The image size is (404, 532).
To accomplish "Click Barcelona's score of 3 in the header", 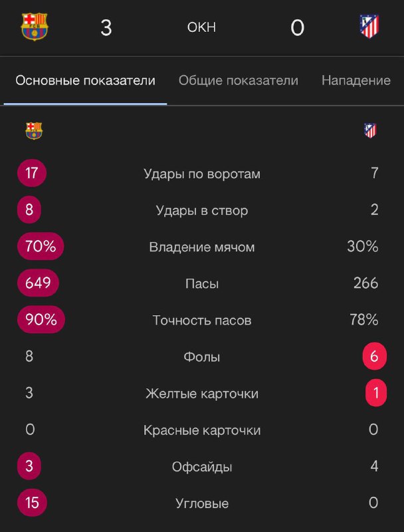I will click(x=106, y=28).
